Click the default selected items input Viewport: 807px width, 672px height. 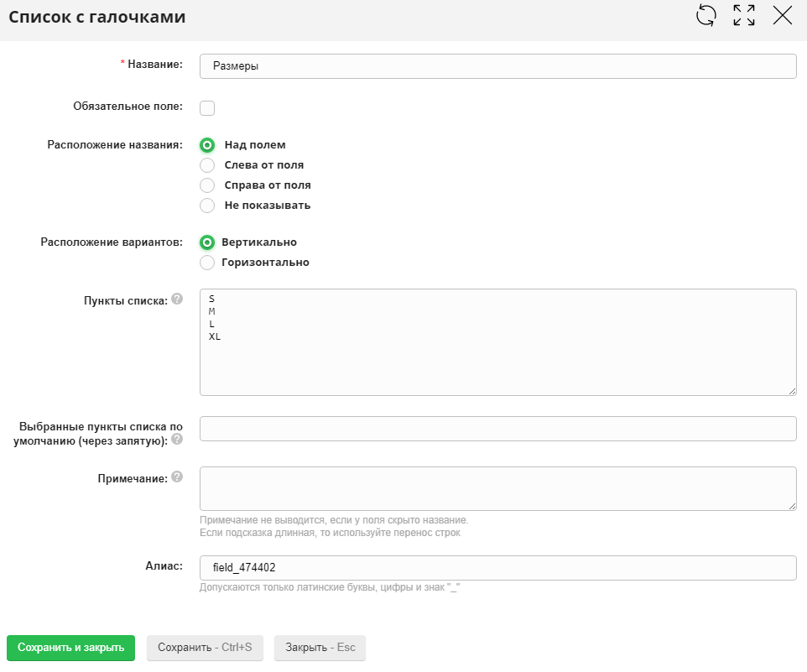(497, 429)
